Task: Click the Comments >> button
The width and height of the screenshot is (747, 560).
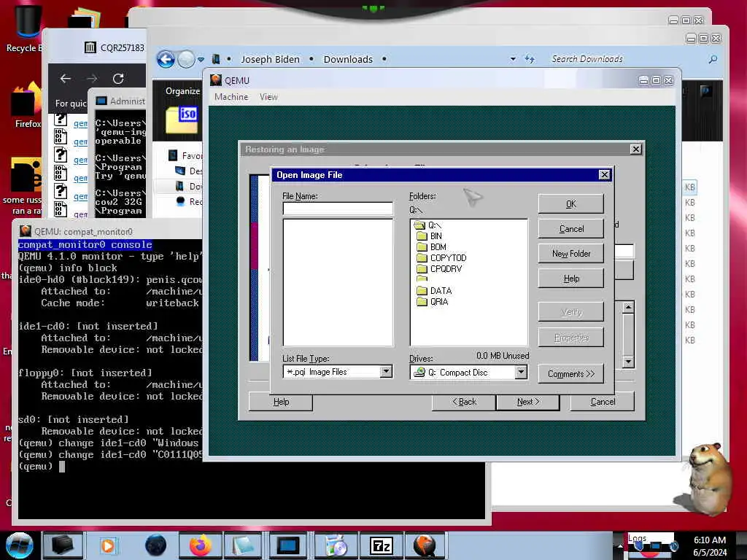Action: click(570, 374)
